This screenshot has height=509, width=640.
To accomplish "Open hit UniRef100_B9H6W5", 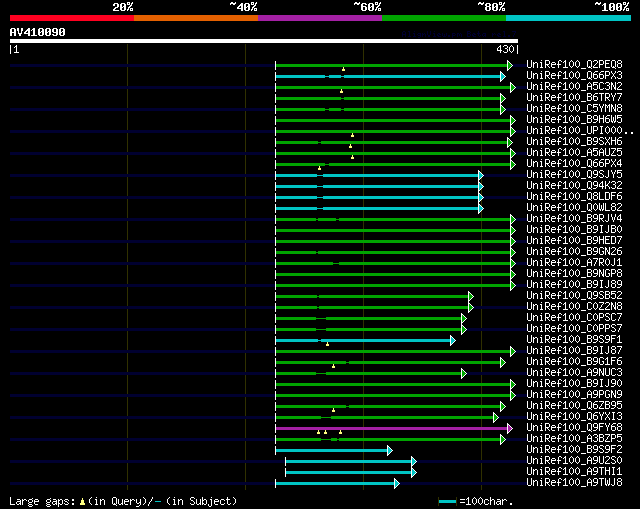I will pyautogui.click(x=574, y=120).
